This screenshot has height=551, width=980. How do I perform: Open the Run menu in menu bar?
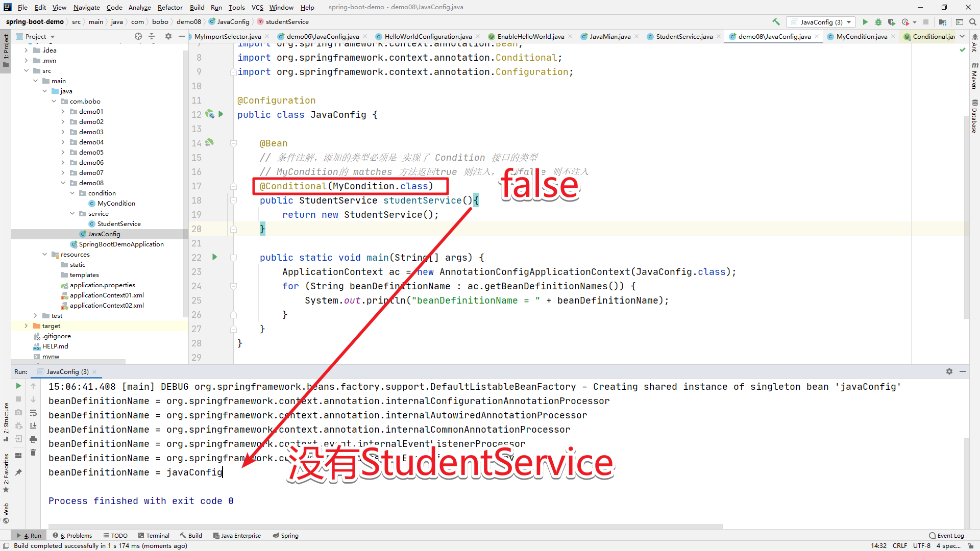coord(215,7)
